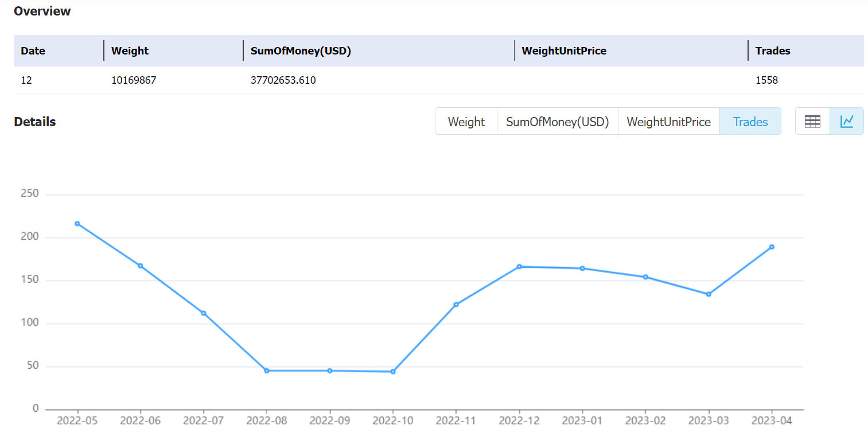Select the Weight tab

click(x=466, y=122)
